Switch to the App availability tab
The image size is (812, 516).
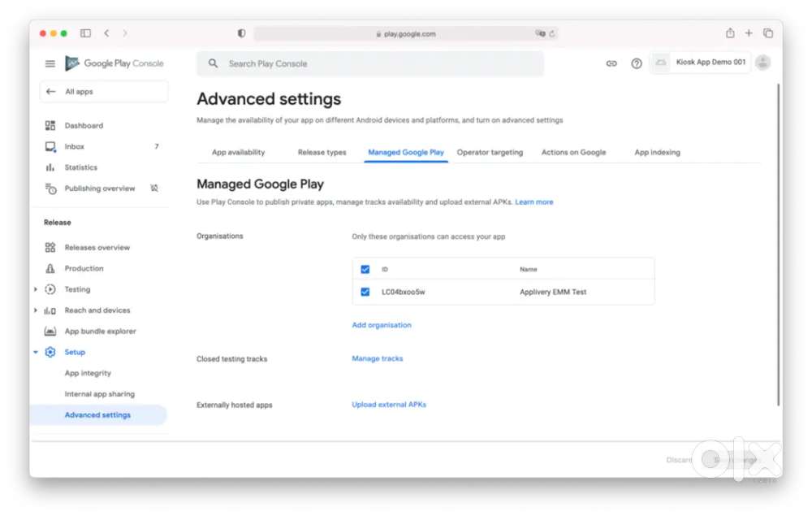pyautogui.click(x=238, y=153)
